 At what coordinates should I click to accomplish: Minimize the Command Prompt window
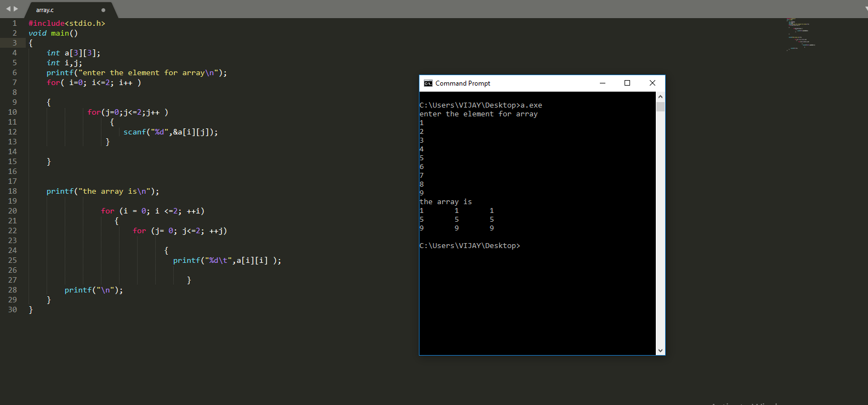click(x=603, y=83)
